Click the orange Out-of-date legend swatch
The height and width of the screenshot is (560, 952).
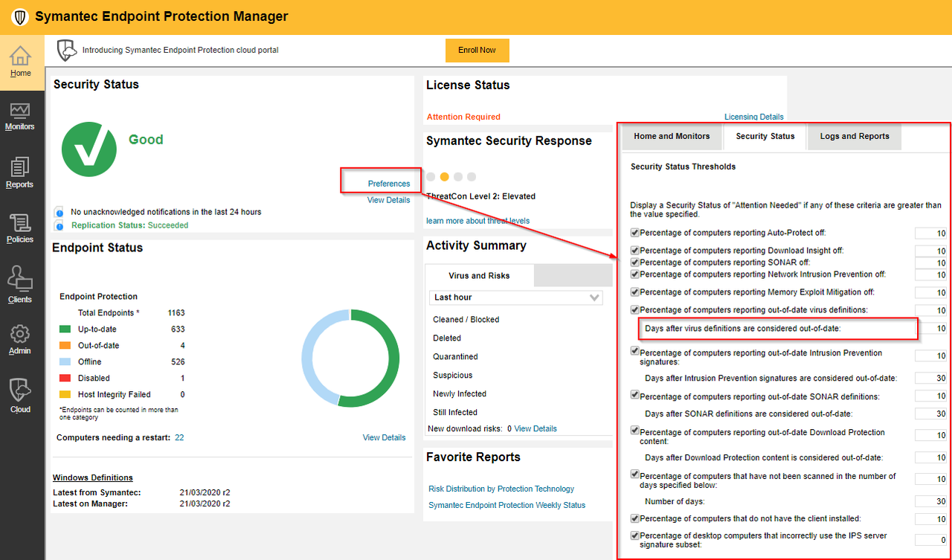pos(65,345)
